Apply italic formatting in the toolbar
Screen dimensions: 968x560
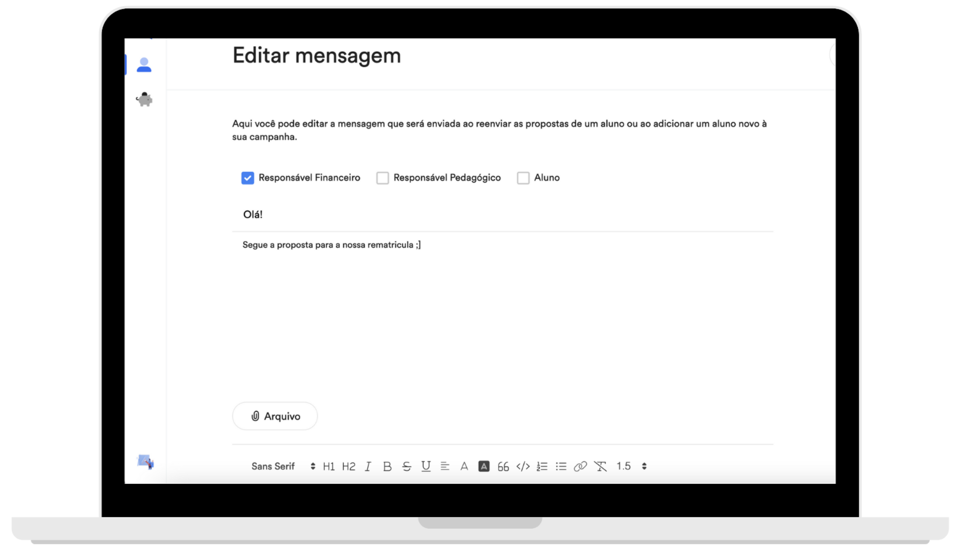pos(368,466)
